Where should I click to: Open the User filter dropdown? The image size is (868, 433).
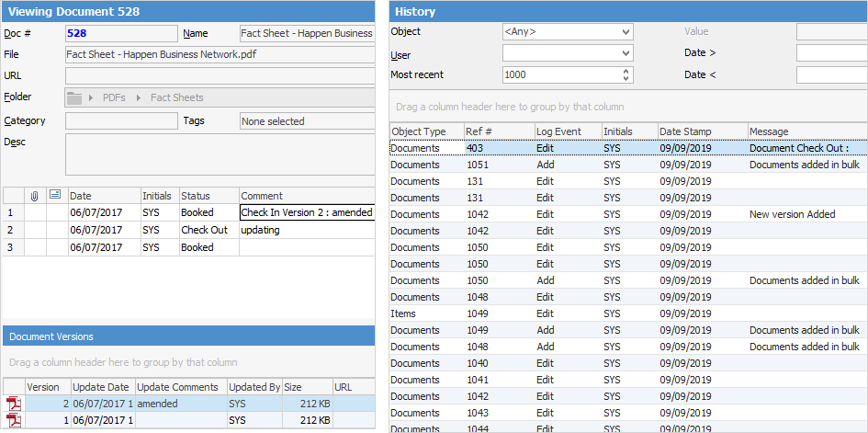[x=626, y=53]
